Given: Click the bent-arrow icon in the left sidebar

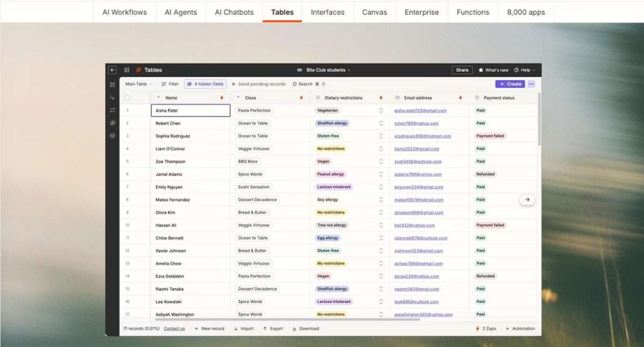Looking at the screenshot, I should click(113, 98).
